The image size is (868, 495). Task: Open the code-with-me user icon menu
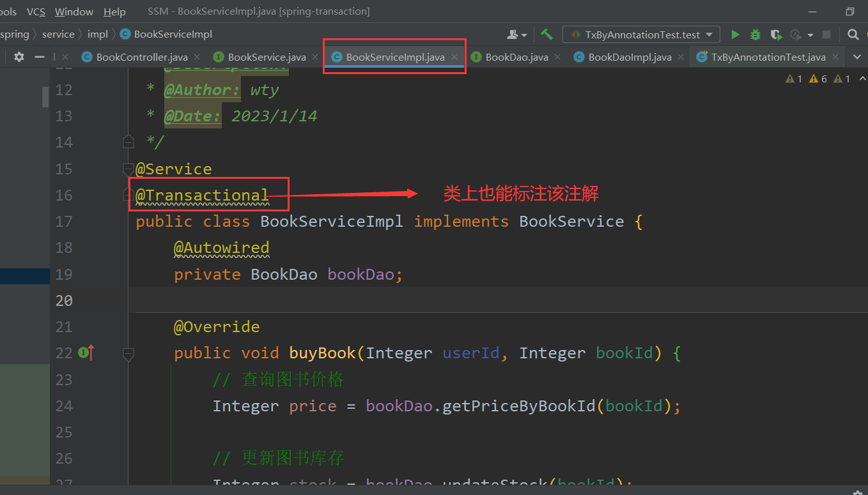[x=516, y=34]
